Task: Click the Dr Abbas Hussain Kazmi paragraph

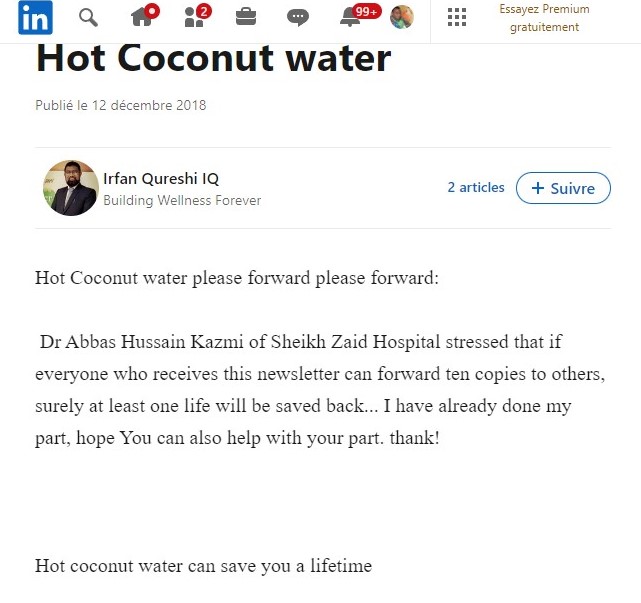Action: 320,390
